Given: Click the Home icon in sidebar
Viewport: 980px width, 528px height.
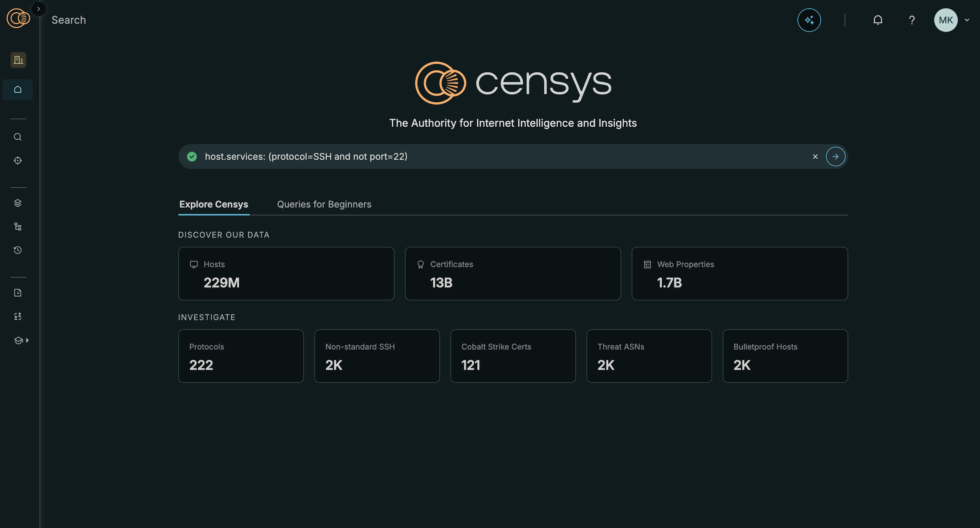Looking at the screenshot, I should 18,89.
